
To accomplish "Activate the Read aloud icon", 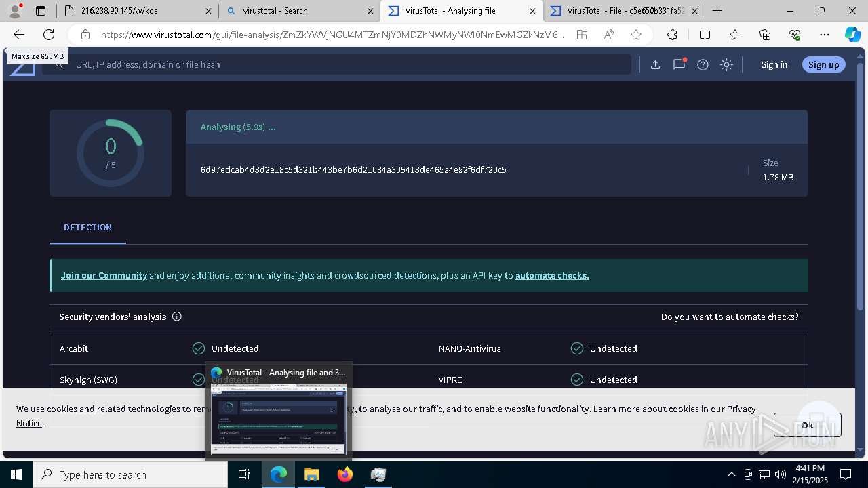I will tap(609, 35).
